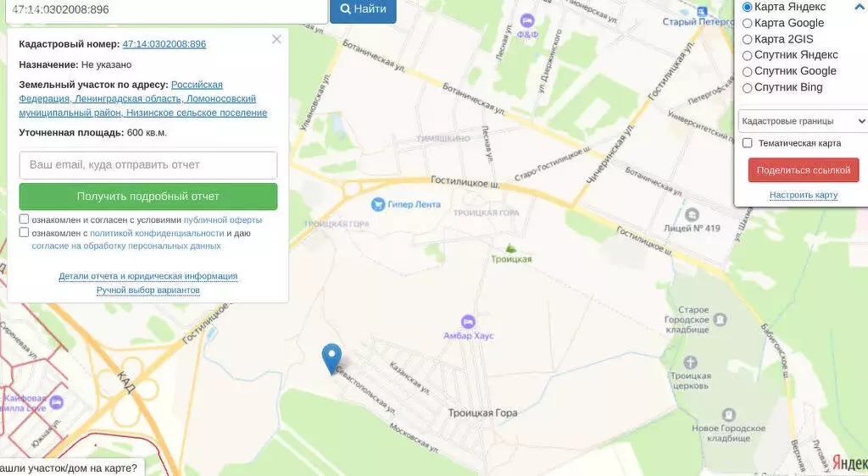Open cadastral number 47:14:0302008:896 link
This screenshot has height=476, width=868.
click(164, 44)
